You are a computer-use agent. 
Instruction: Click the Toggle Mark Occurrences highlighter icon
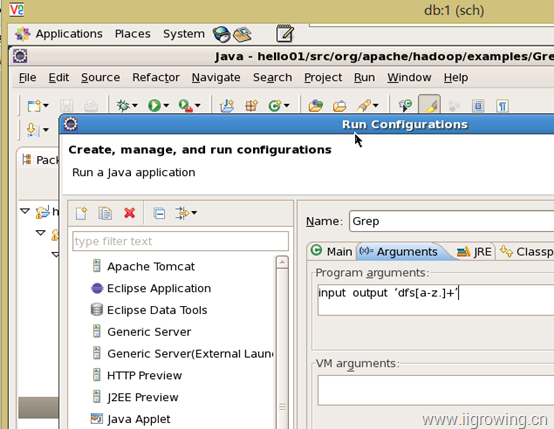pos(429,105)
